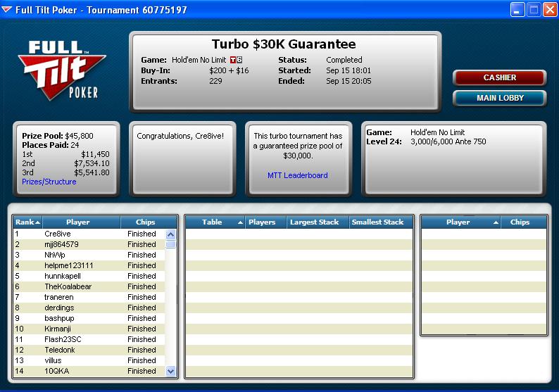Select player mjj864579 in the standings
Image resolution: width=559 pixels, height=392 pixels.
point(89,244)
